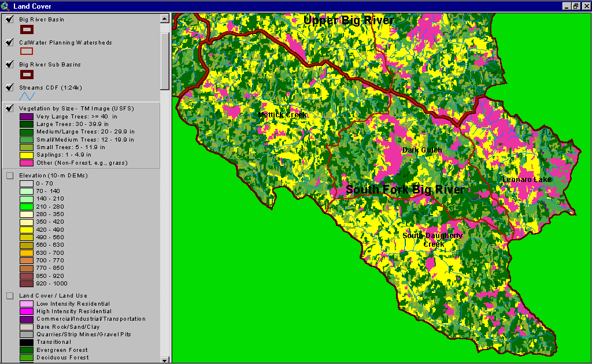Image resolution: width=592 pixels, height=364 pixels.
Task: Select the Big River Basin theme name
Action: pyautogui.click(x=42, y=20)
